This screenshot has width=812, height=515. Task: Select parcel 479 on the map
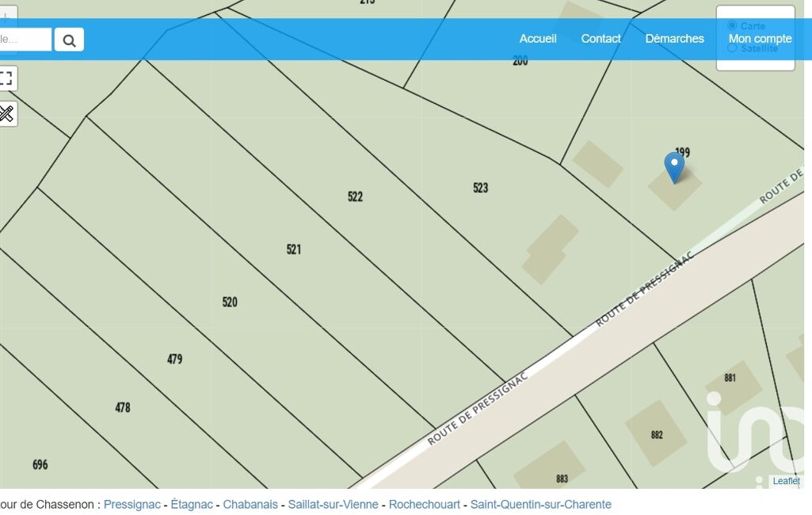coord(174,359)
